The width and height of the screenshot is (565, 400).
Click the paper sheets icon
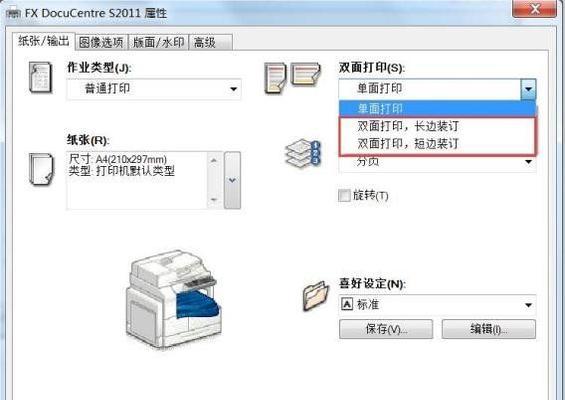41,169
